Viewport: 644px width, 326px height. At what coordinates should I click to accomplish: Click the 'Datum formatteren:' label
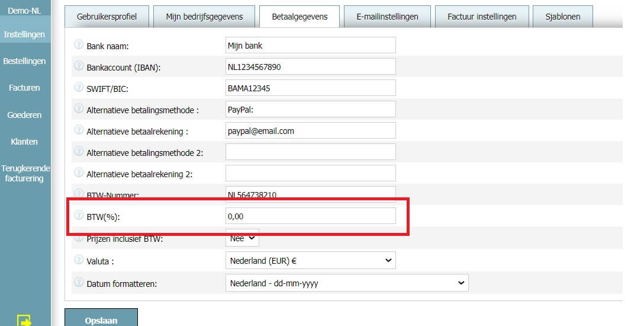tap(121, 284)
